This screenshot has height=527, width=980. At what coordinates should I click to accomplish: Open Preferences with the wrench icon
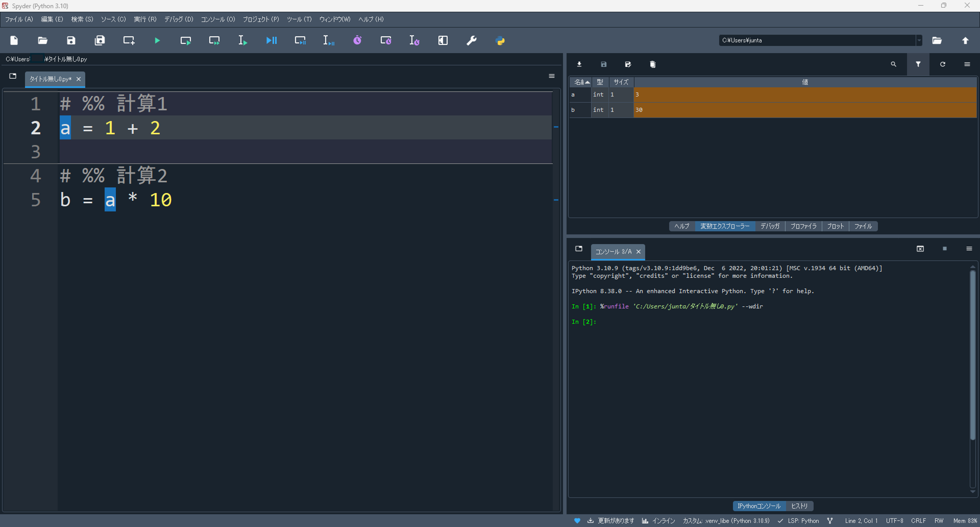(472, 40)
